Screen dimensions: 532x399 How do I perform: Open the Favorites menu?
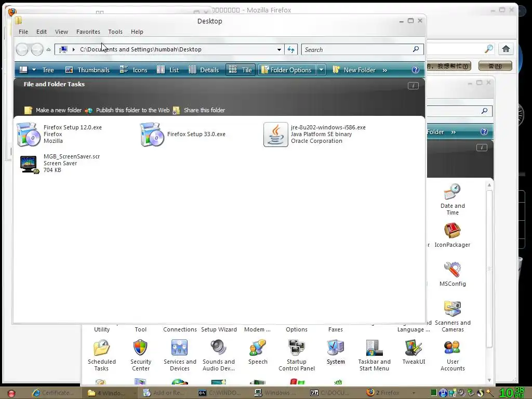tap(88, 32)
